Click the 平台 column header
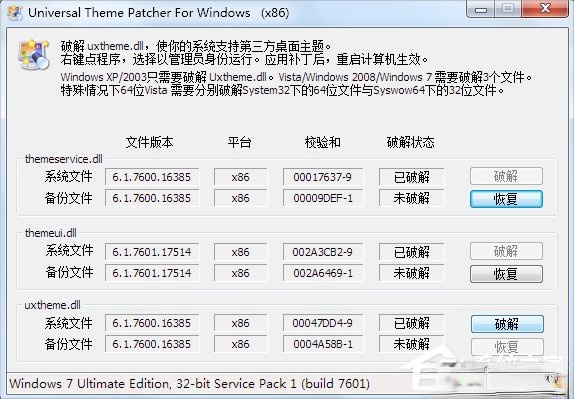 (239, 142)
